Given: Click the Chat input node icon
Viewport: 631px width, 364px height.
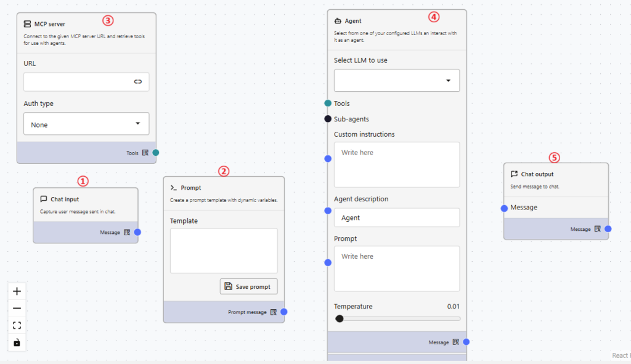Looking at the screenshot, I should (44, 199).
